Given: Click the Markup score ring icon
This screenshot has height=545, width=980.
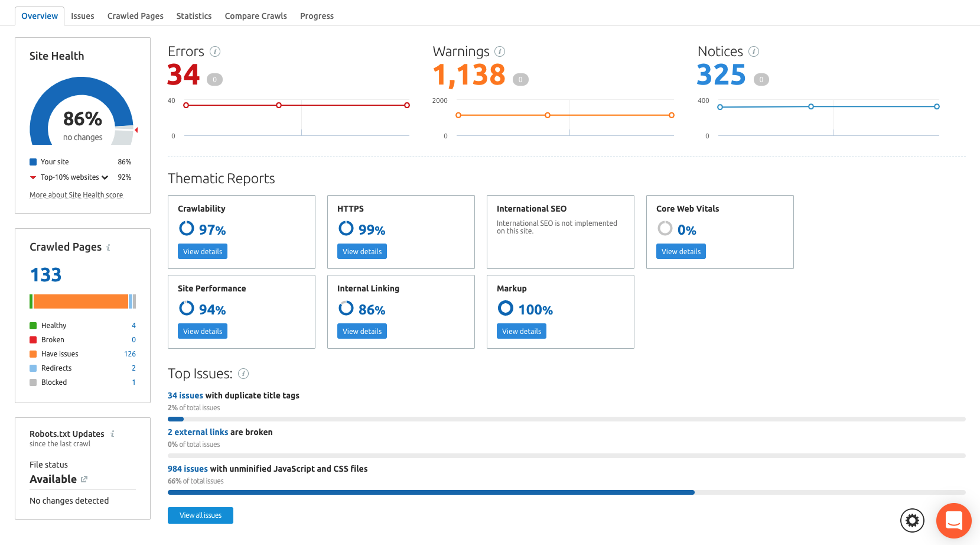Looking at the screenshot, I should click(506, 308).
